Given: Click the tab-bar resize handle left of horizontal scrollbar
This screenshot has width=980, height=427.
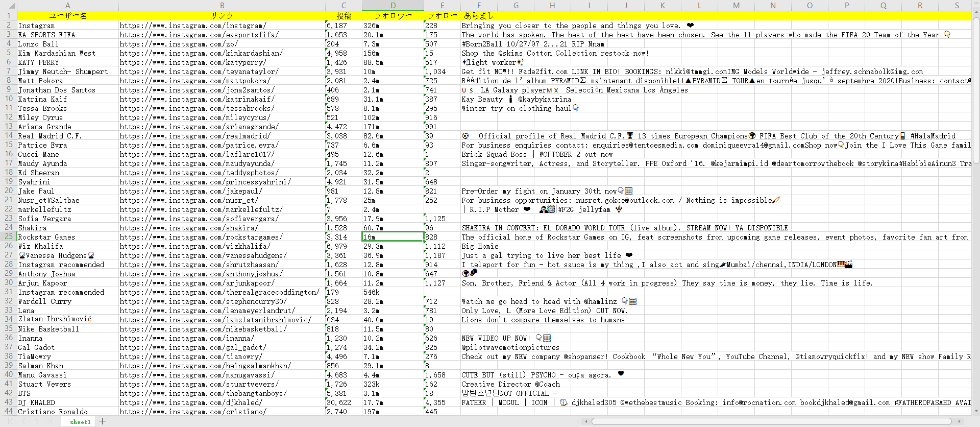Looking at the screenshot, I should click(577, 421).
